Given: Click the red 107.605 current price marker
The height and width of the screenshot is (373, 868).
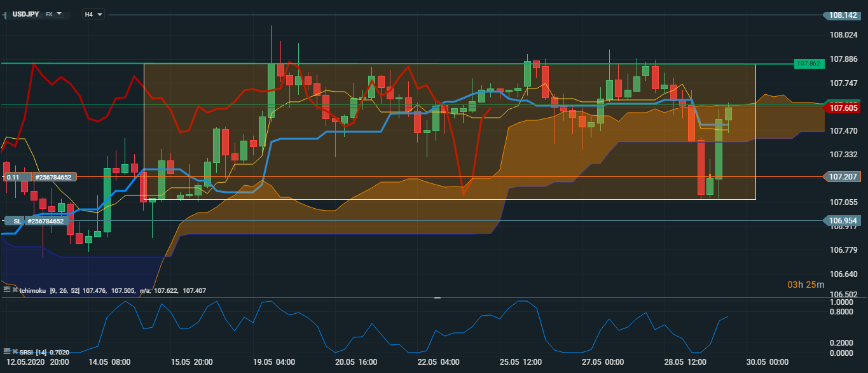Looking at the screenshot, I should coord(845,108).
